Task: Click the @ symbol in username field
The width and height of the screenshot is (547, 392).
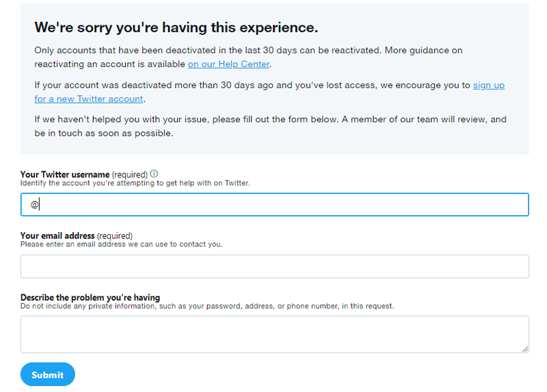Action: 34,205
